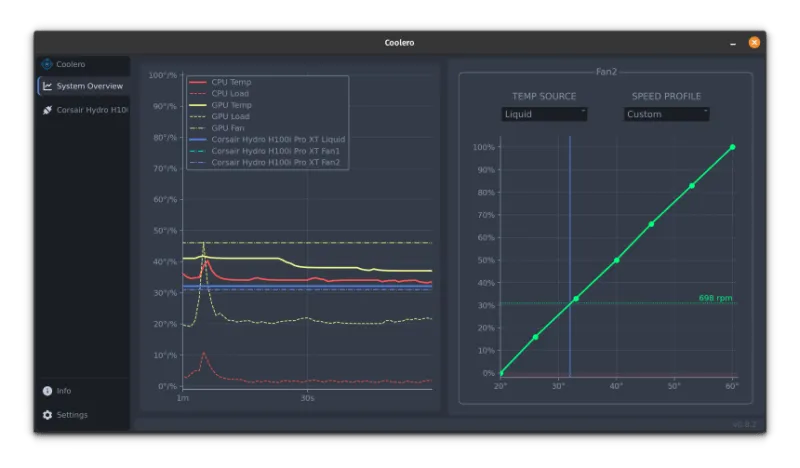Select the 100% point on fan curve
Viewport: 800px width, 468px height.
pyautogui.click(x=733, y=147)
